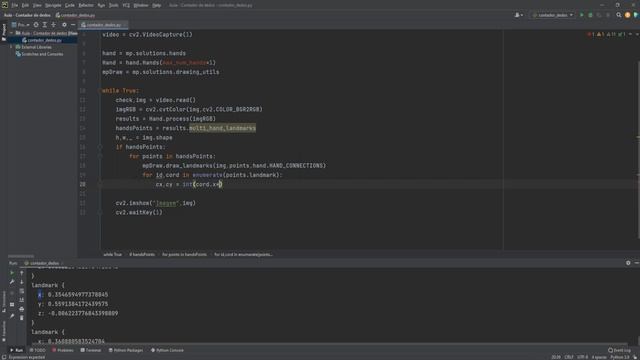The image size is (640, 360).
Task: Open the Problems tool window
Action: click(63, 350)
